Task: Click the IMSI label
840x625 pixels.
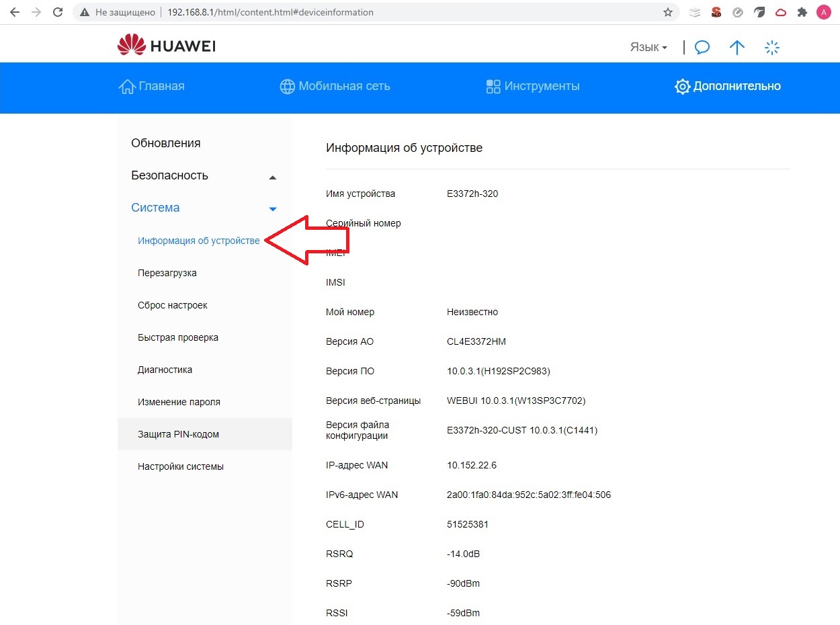Action: point(335,282)
